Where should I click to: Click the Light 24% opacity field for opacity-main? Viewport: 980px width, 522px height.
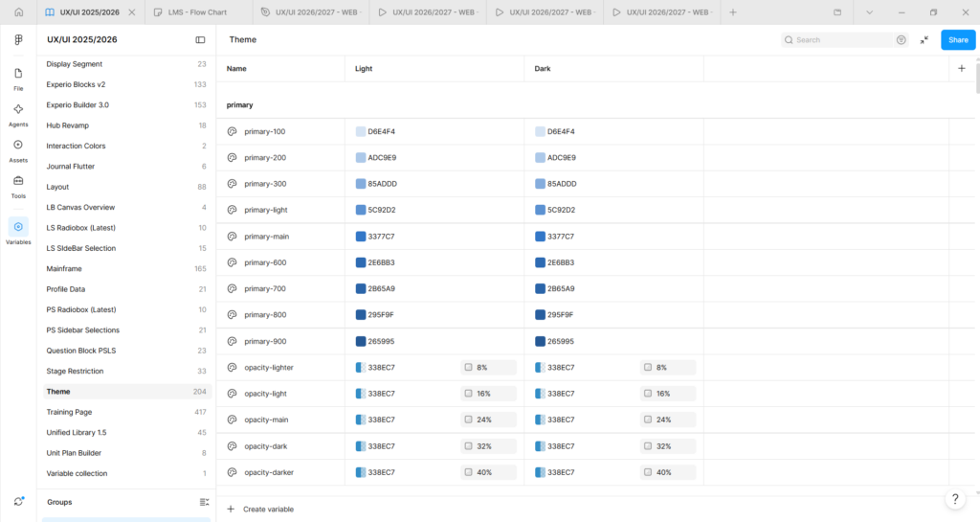pos(488,420)
